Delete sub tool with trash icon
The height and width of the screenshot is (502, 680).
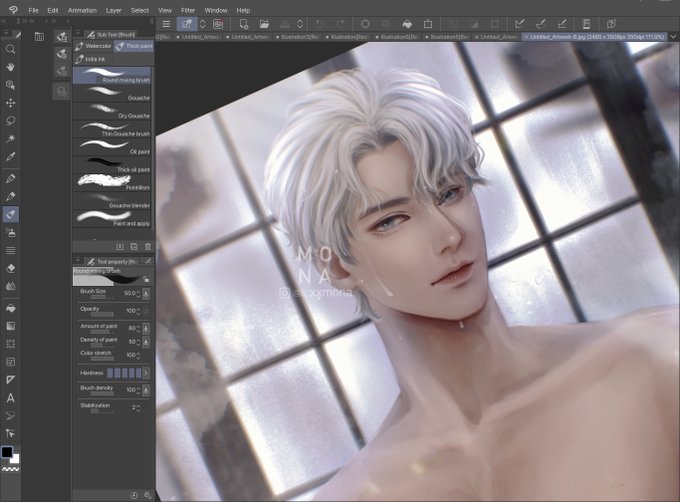147,247
